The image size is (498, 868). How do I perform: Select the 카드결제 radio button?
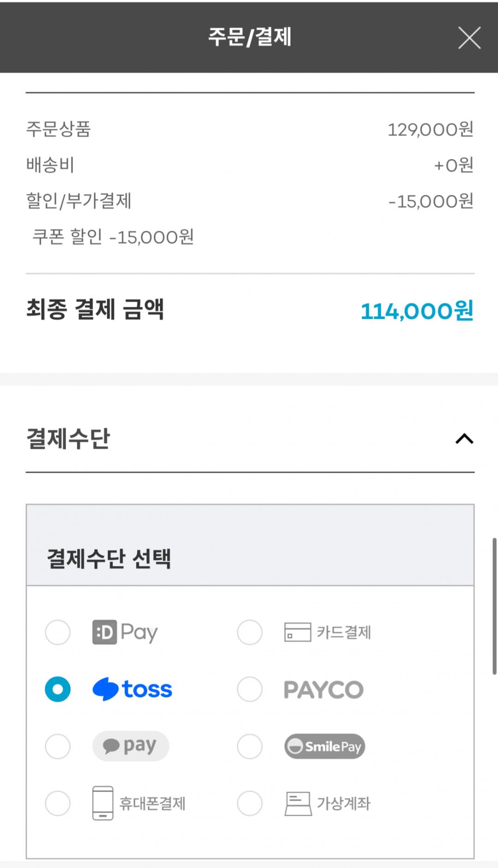pos(249,632)
